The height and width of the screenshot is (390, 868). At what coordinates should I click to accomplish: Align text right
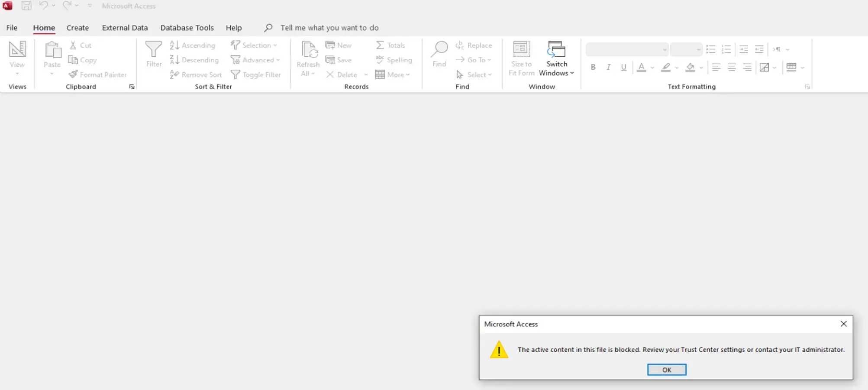click(747, 67)
